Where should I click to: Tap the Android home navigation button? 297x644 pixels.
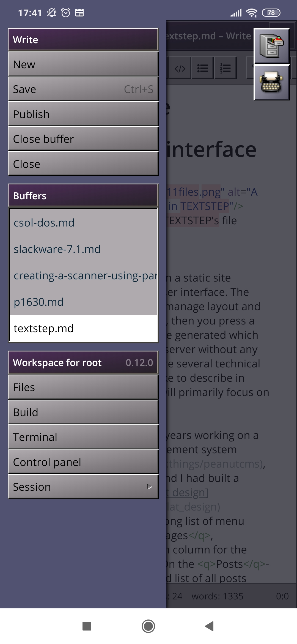(148, 626)
